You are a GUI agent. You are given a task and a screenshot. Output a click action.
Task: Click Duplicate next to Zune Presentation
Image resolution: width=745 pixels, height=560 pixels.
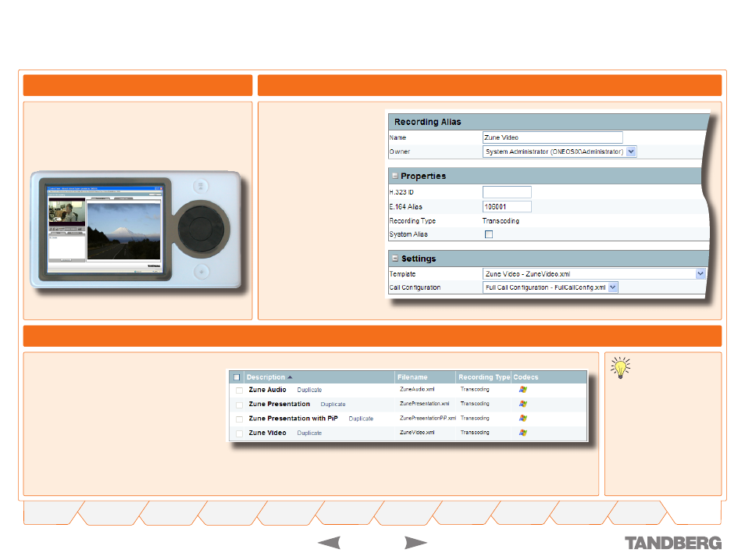[333, 404]
